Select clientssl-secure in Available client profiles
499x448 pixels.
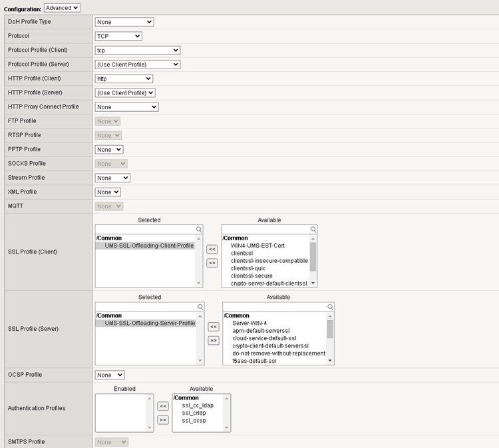tap(254, 276)
